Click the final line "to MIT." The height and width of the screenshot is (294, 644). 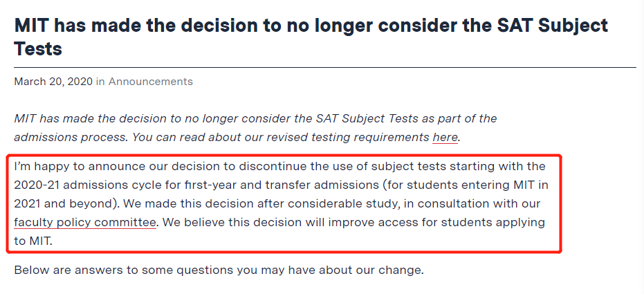34,241
